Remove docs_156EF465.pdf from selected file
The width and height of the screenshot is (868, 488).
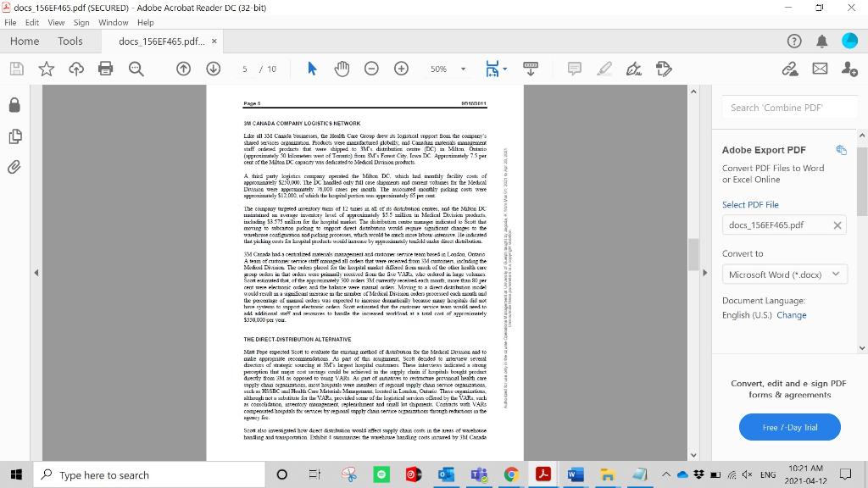[837, 225]
